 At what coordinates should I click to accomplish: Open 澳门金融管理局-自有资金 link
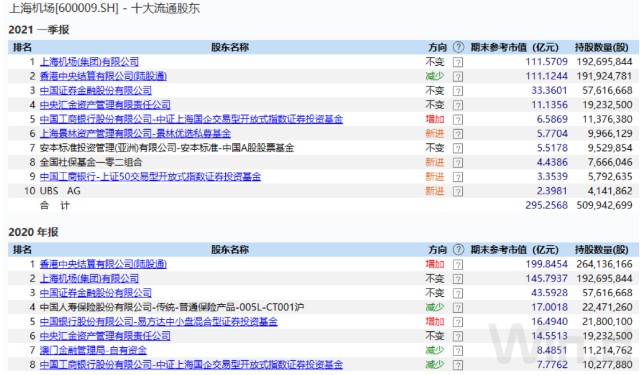coord(93,350)
